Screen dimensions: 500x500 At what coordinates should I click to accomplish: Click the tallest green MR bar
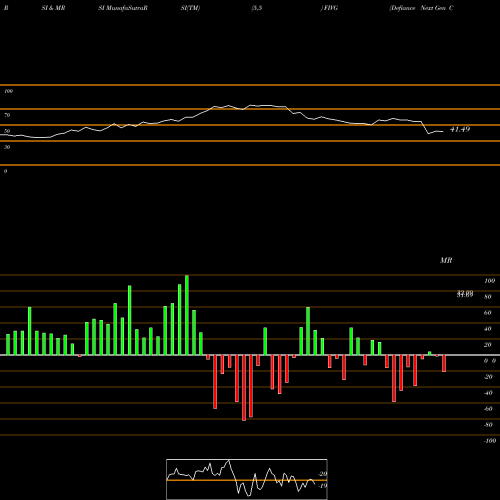pyautogui.click(x=187, y=315)
